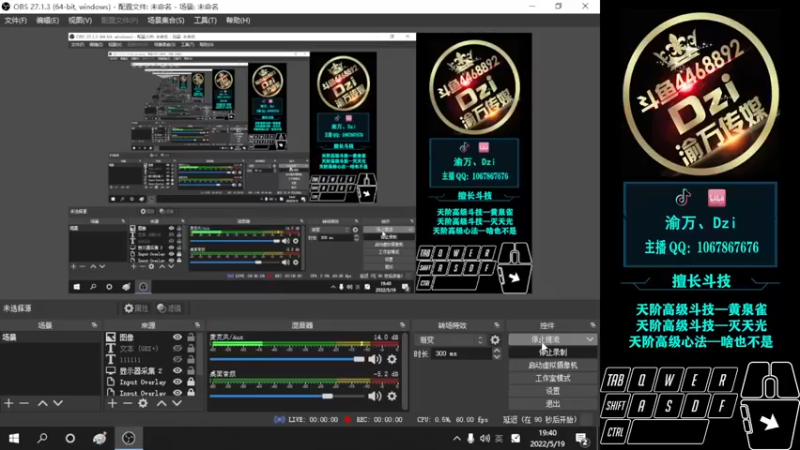Screen dimensions: 800x450
Task: Click the 时长 300 ms duration field
Action: coord(462,354)
